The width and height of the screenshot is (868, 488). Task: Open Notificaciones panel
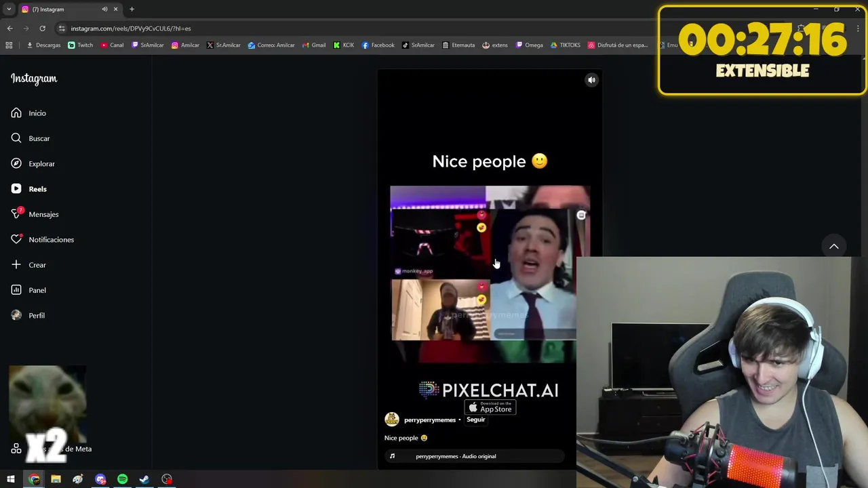tap(42, 239)
